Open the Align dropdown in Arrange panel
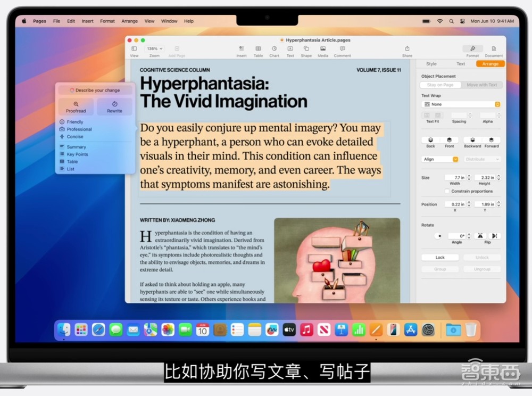The height and width of the screenshot is (396, 532). 440,159
